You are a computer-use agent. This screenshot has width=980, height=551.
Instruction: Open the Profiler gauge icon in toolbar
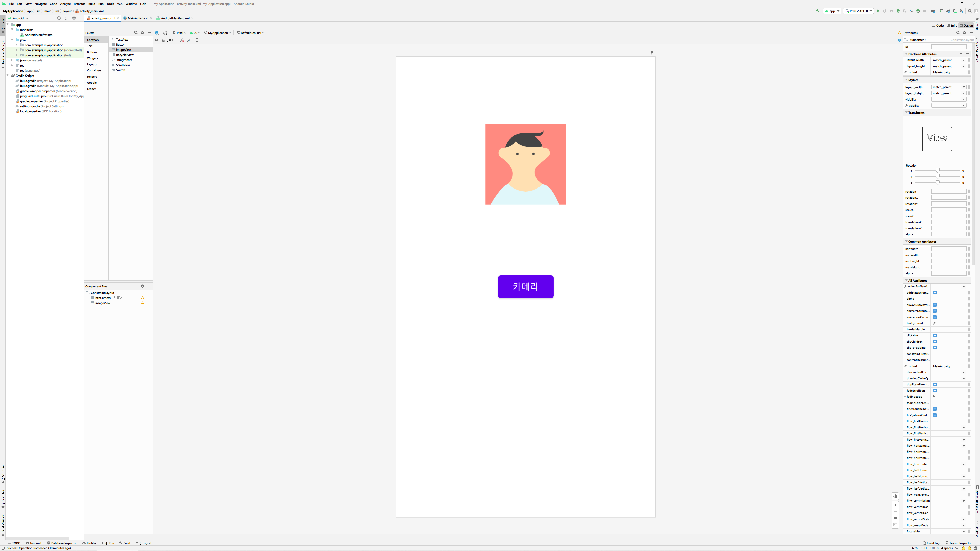911,11
